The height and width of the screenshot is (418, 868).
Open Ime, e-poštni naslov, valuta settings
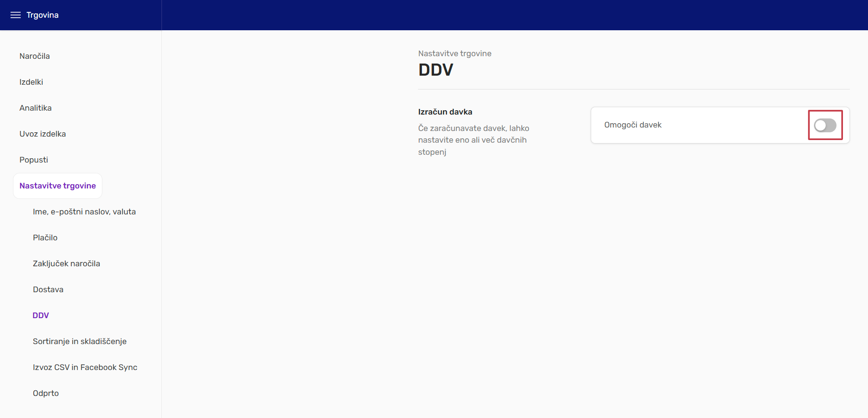84,212
